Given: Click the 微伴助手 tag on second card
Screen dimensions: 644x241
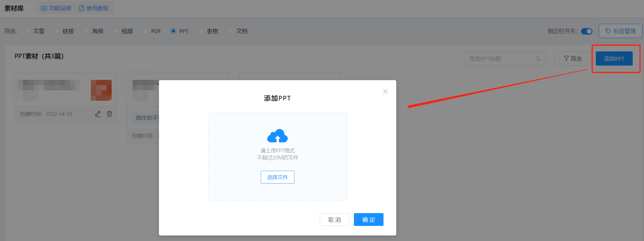Looking at the screenshot, I should (x=145, y=118).
